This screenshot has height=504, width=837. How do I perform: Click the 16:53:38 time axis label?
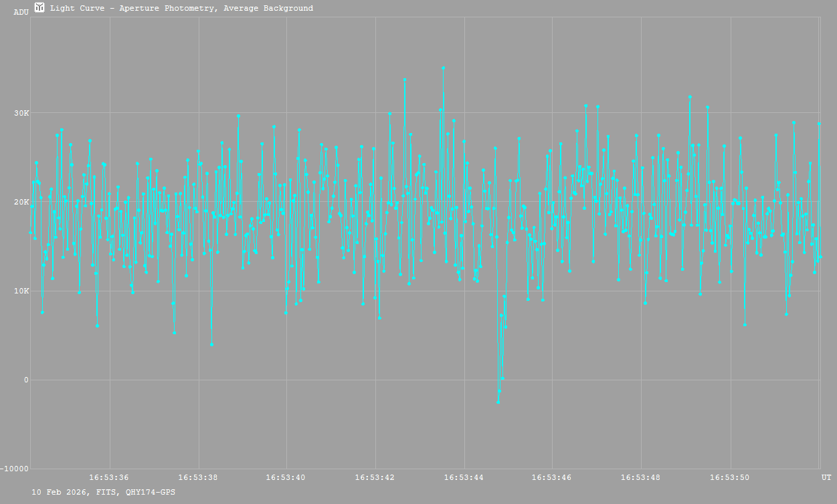(x=197, y=477)
